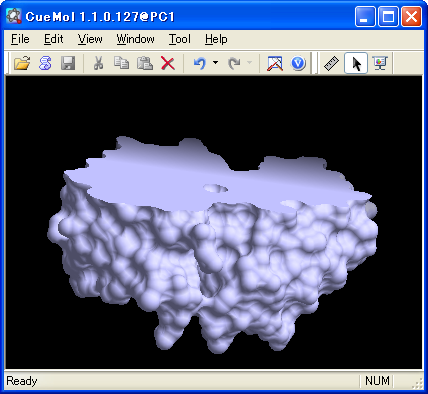Viewport: 428px width, 394px height.
Task: Click the Save floppy disk icon
Action: (x=68, y=63)
